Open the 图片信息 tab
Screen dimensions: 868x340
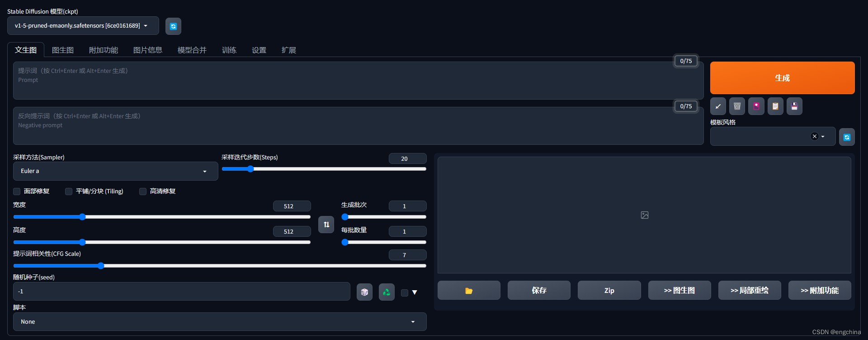pos(148,50)
